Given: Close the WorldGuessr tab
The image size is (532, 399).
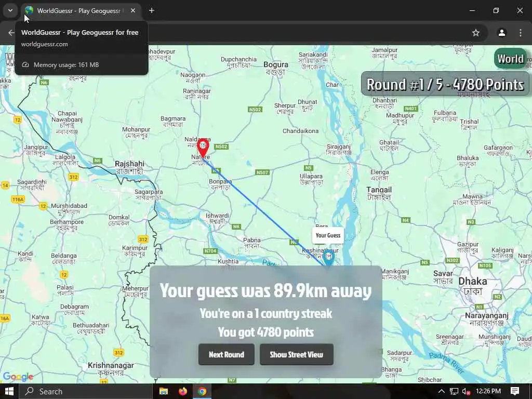Looking at the screenshot, I should click(x=133, y=10).
